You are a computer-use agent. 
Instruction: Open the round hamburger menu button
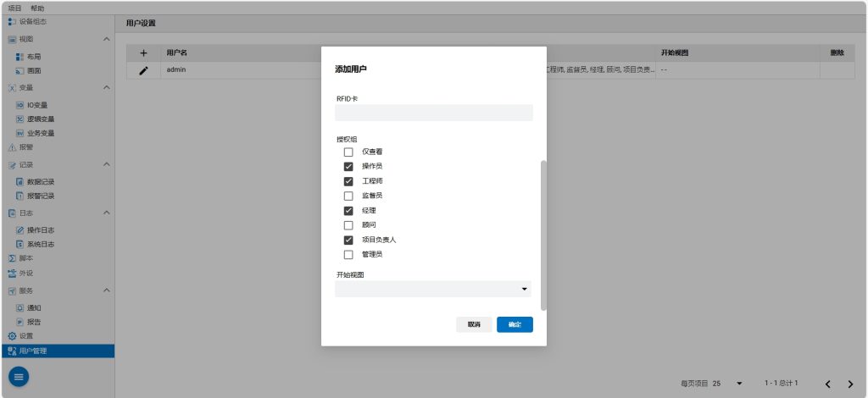(x=19, y=376)
